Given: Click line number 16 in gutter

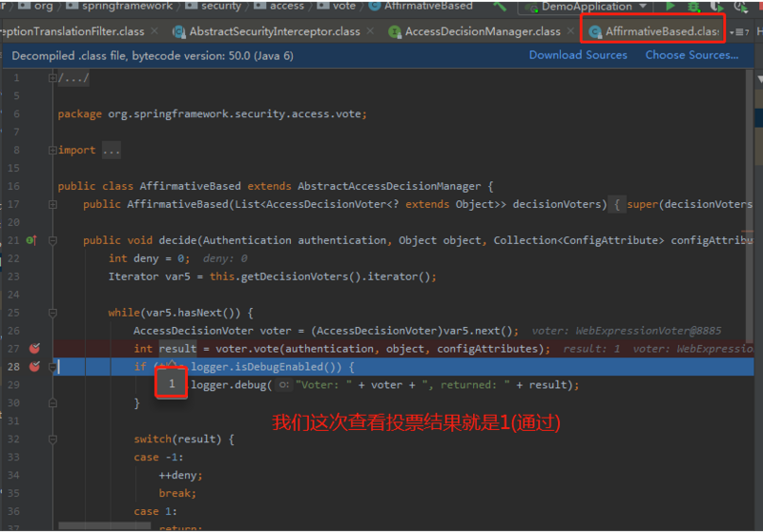Looking at the screenshot, I should (13, 186).
